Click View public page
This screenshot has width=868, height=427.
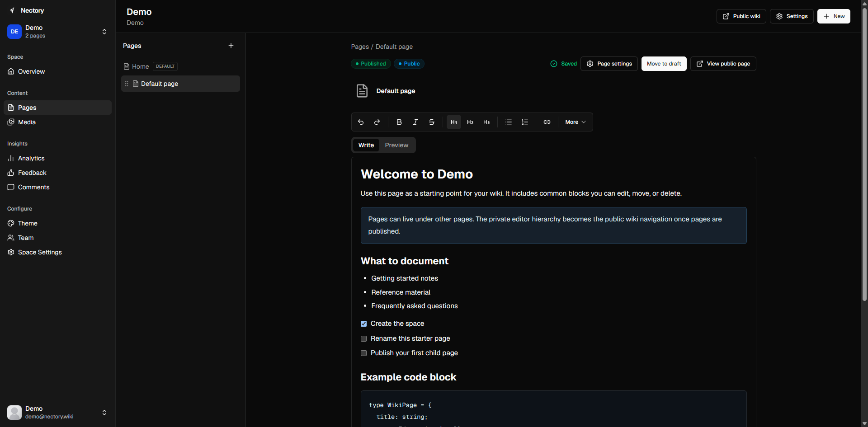(723, 64)
